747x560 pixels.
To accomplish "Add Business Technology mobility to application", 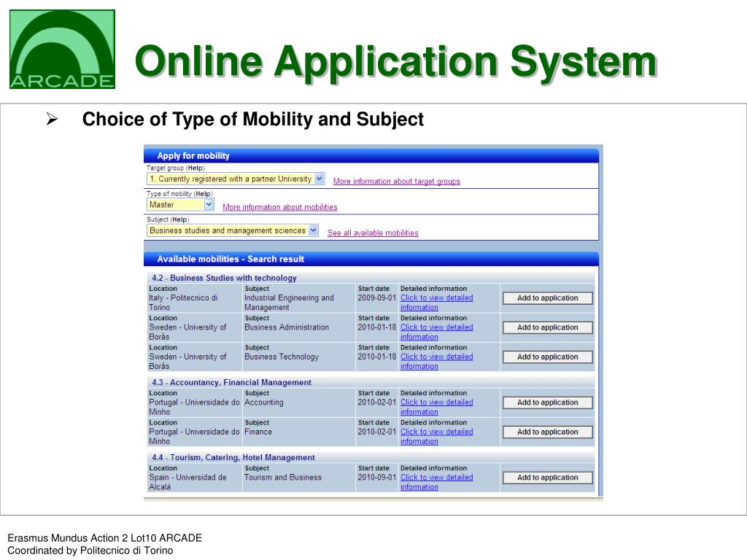I will click(x=547, y=357).
